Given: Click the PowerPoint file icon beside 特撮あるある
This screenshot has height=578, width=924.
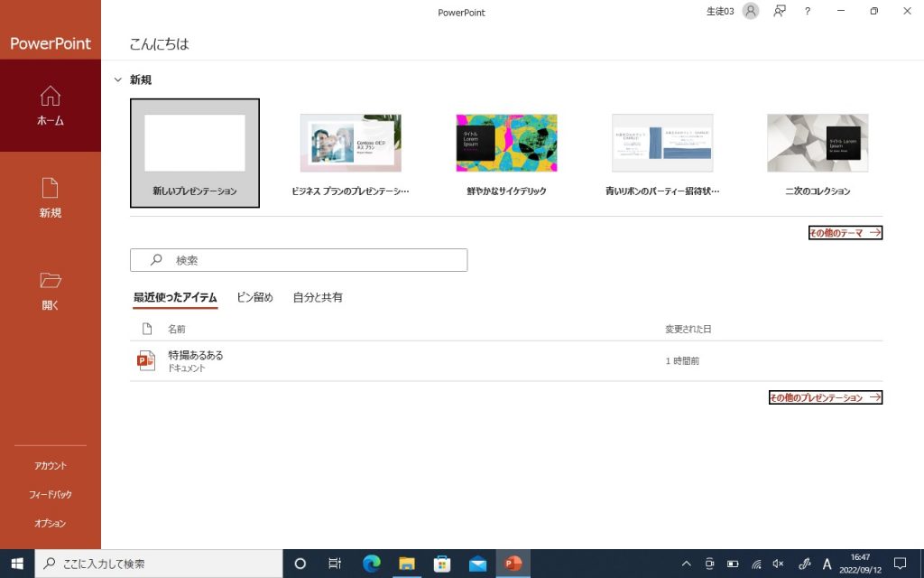Looking at the screenshot, I should (x=146, y=360).
